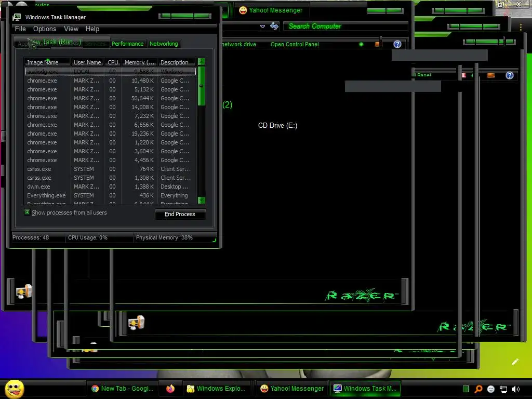532x399 pixels.
Task: Click Open Control Panel in Explorer toolbar
Action: click(x=295, y=44)
